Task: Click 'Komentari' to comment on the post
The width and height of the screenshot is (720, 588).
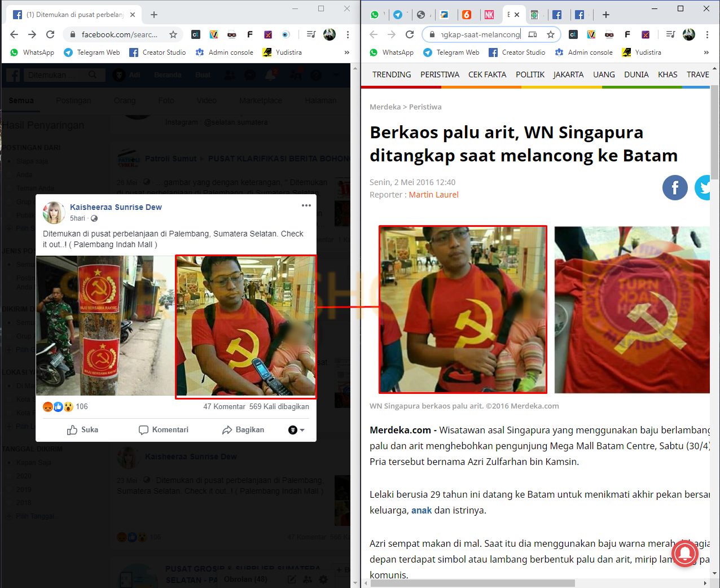Action: [x=164, y=430]
